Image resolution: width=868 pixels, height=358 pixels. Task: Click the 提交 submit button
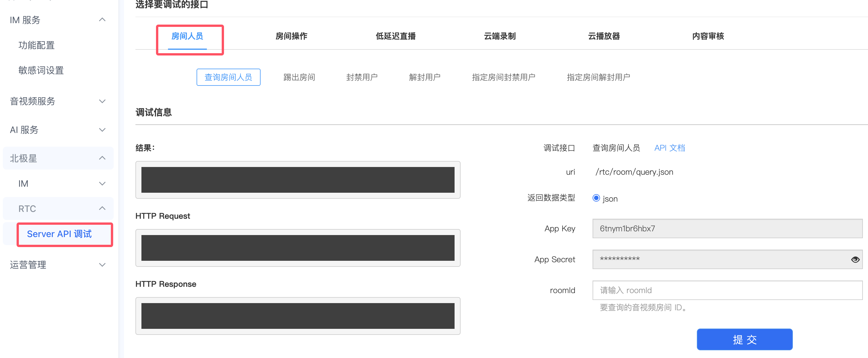(x=745, y=339)
